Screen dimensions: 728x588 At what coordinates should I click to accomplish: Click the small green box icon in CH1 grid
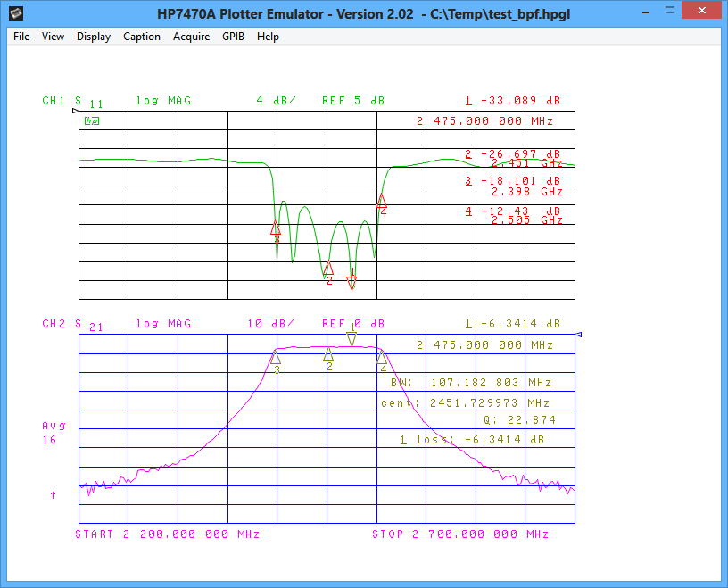(x=91, y=120)
